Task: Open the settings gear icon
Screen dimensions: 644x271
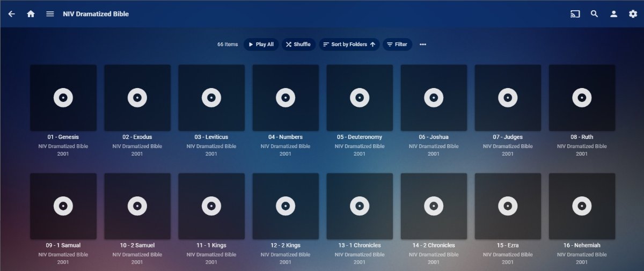Action: pos(633,14)
